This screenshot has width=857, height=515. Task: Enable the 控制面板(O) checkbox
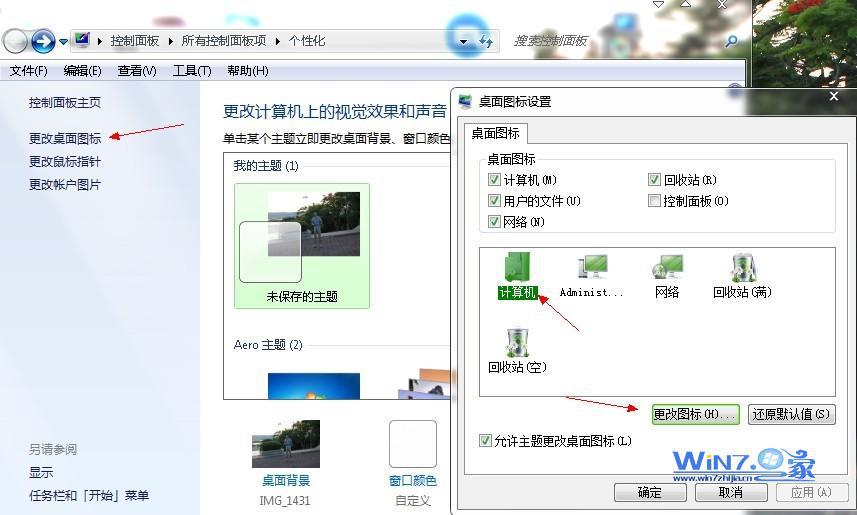tap(654, 201)
